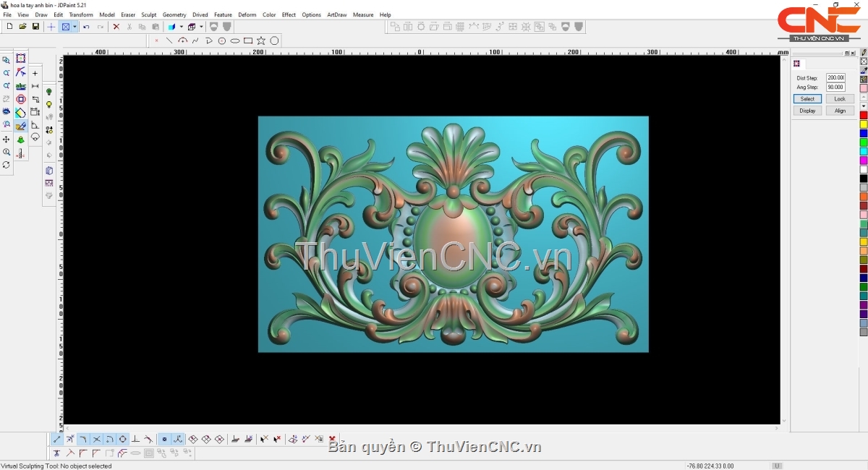The width and height of the screenshot is (868, 470).
Task: Toggle endpoint snap in bottom toolbar
Action: coord(57,439)
